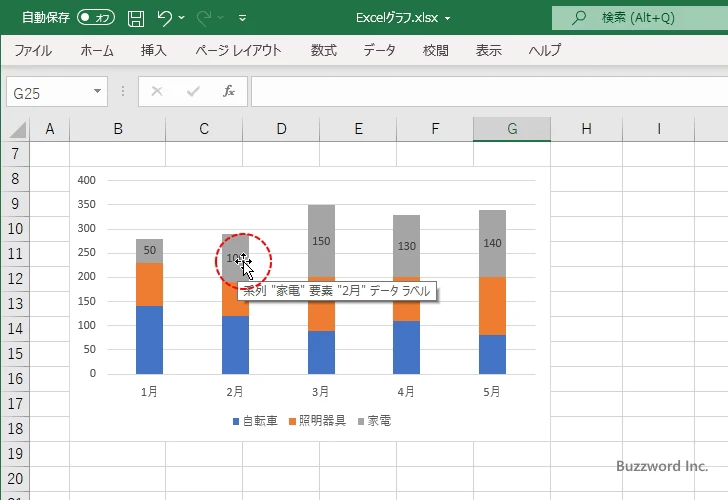Click the Save disk icon
The height and width of the screenshot is (500, 728).
136,18
